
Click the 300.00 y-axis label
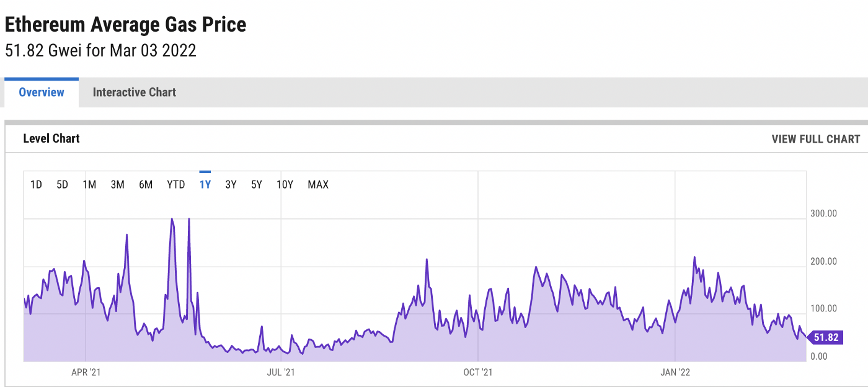pos(823,213)
